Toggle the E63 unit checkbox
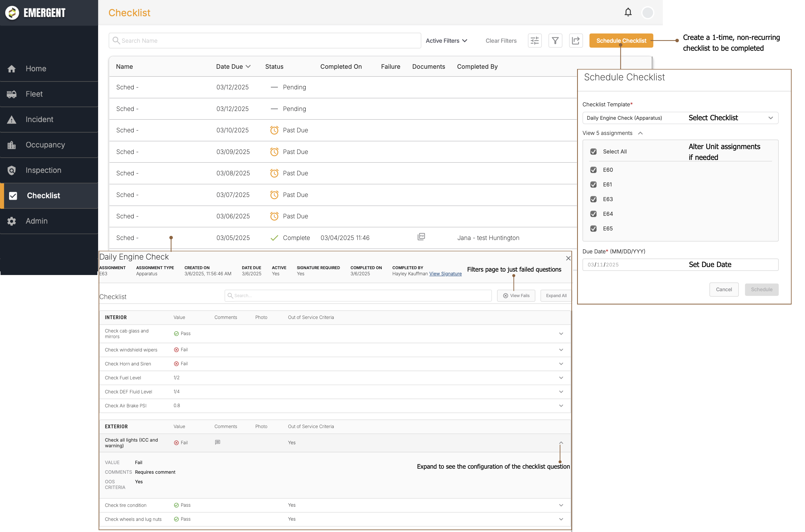Viewport: 805px width, 532px height. [593, 199]
